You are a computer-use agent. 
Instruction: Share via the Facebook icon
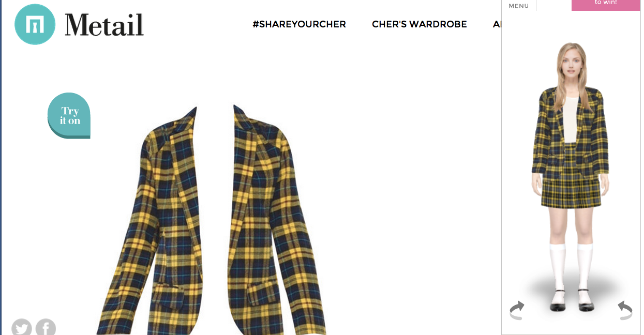pyautogui.click(x=46, y=327)
